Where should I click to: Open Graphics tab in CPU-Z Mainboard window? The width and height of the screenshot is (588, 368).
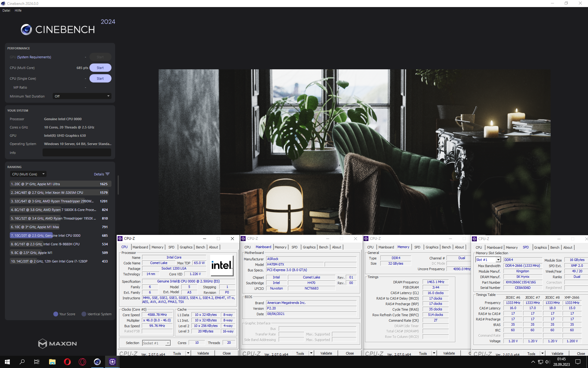(309, 247)
